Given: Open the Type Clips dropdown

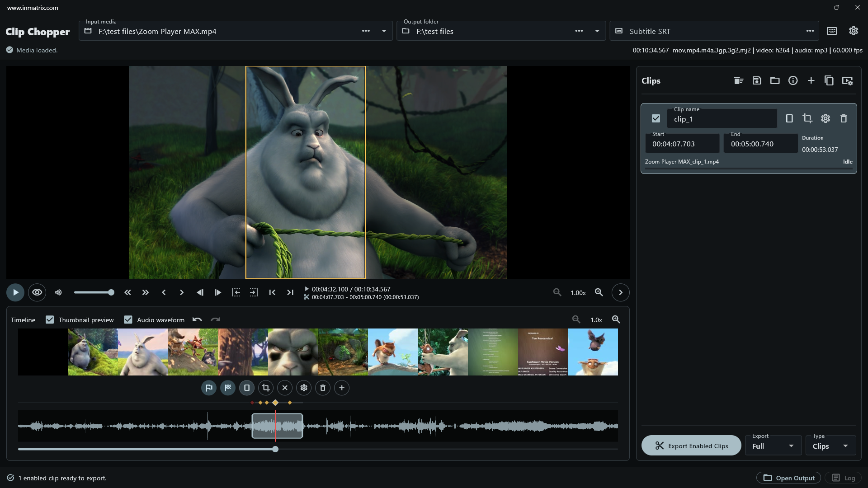Looking at the screenshot, I should tap(831, 446).
